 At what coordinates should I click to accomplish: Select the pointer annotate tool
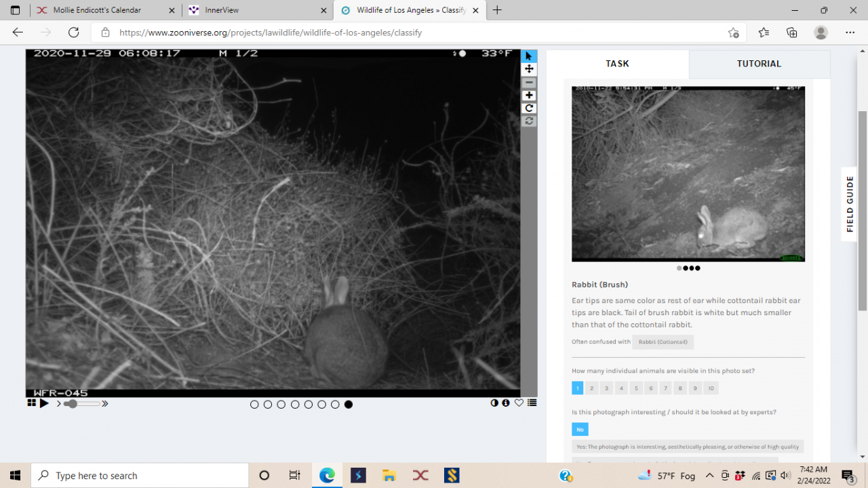coord(529,56)
